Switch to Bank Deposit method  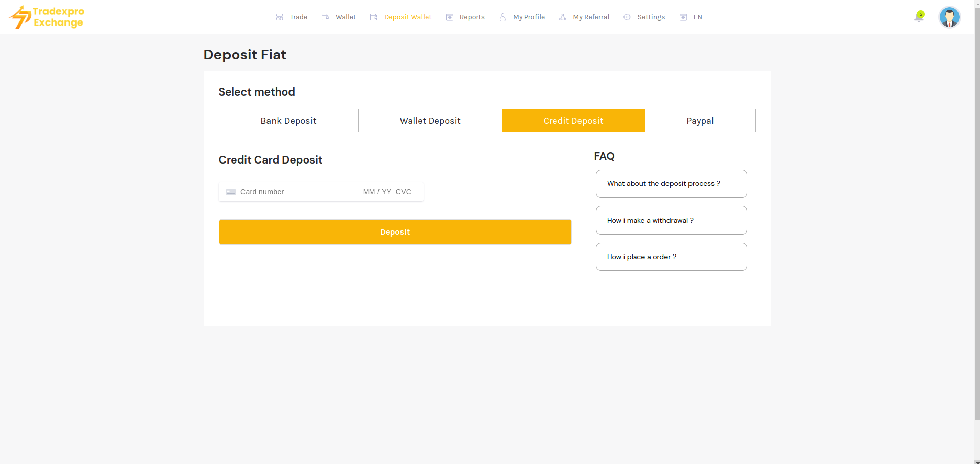(288, 121)
